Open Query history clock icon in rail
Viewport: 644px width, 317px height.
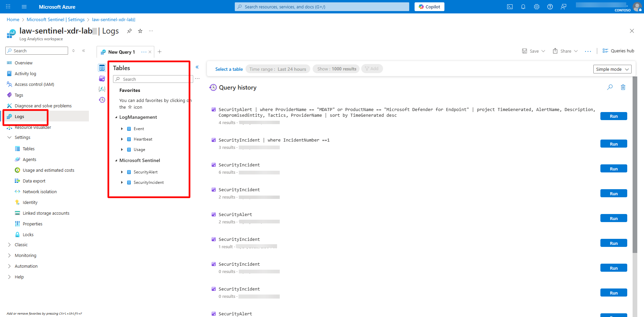point(102,100)
